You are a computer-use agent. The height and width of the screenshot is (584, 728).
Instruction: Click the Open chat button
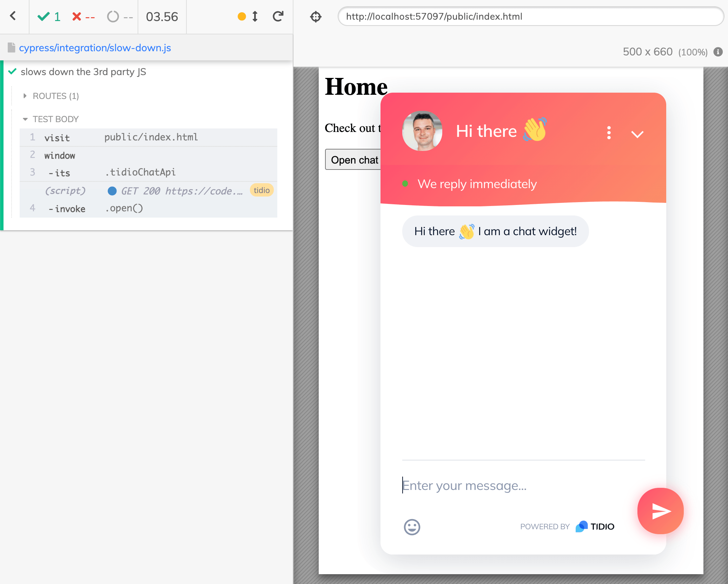pos(354,160)
